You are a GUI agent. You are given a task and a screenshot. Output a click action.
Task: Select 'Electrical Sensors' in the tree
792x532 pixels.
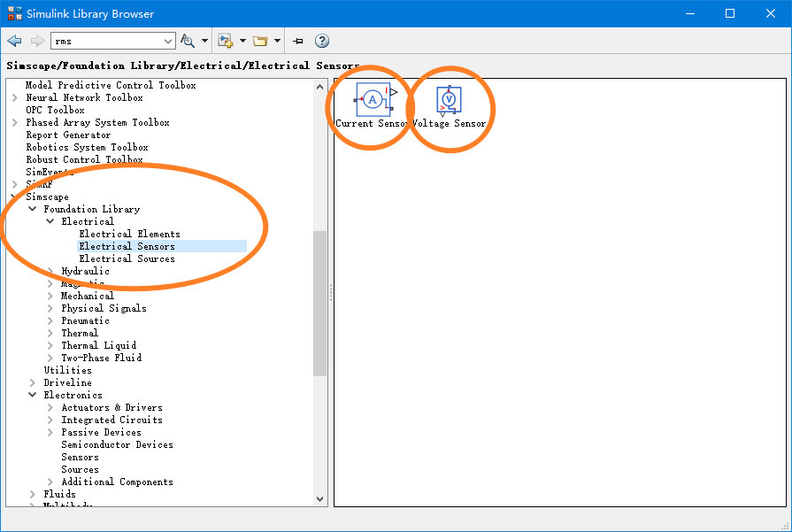coord(127,246)
